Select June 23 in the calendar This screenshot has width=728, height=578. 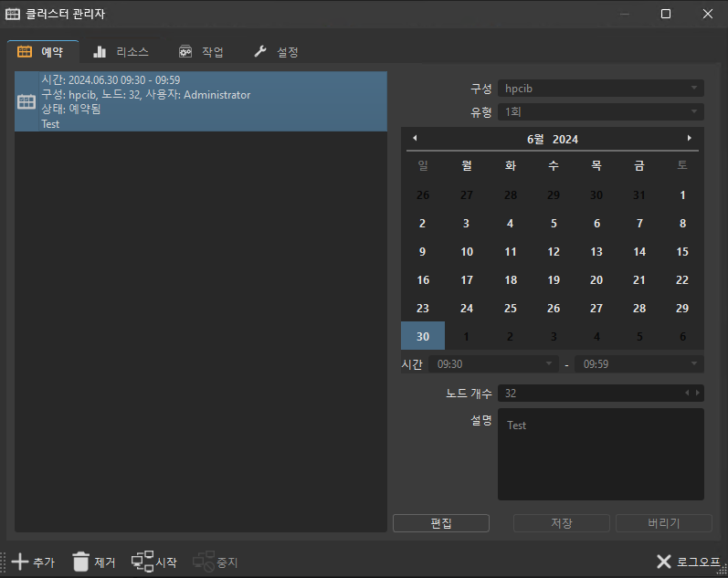click(423, 309)
